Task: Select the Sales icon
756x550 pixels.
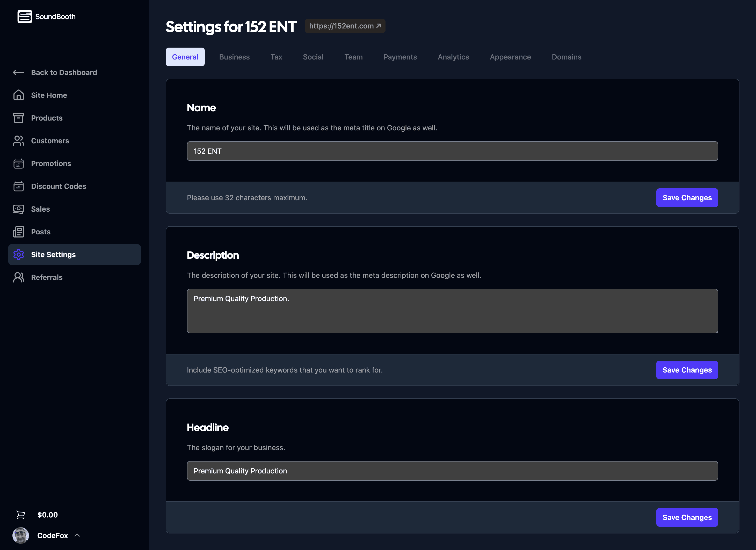Action: pyautogui.click(x=19, y=209)
